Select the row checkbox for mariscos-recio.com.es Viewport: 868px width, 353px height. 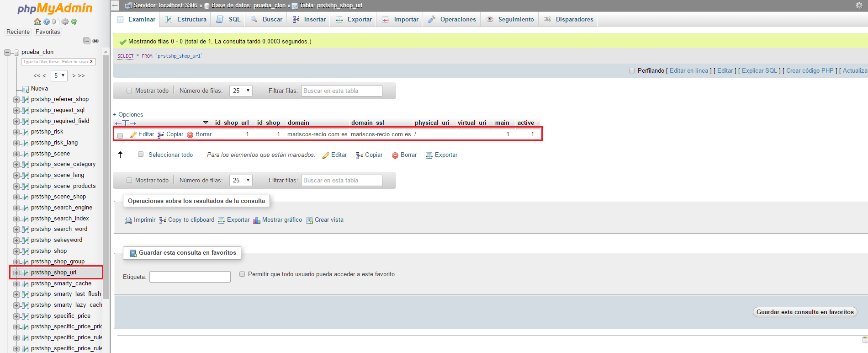(120, 135)
